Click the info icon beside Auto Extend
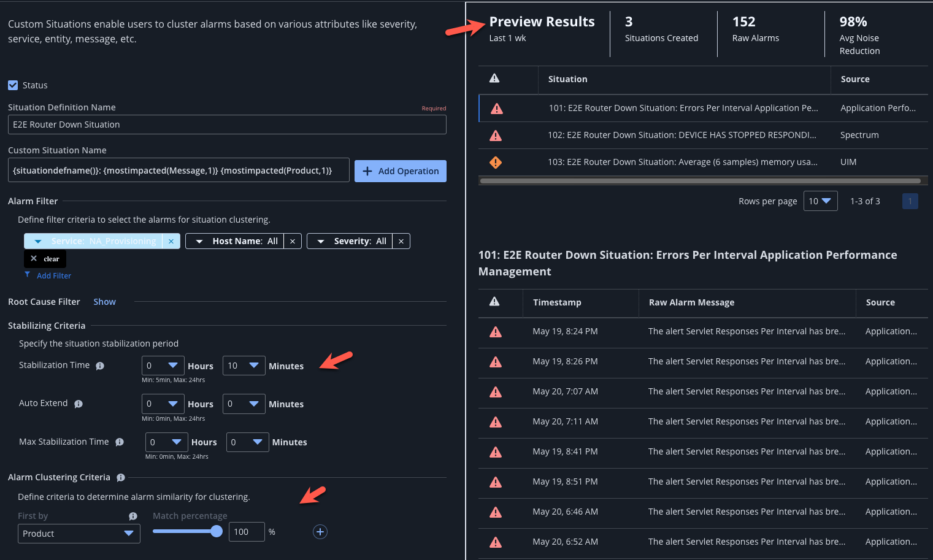Screen dimensions: 933x560 (77, 404)
